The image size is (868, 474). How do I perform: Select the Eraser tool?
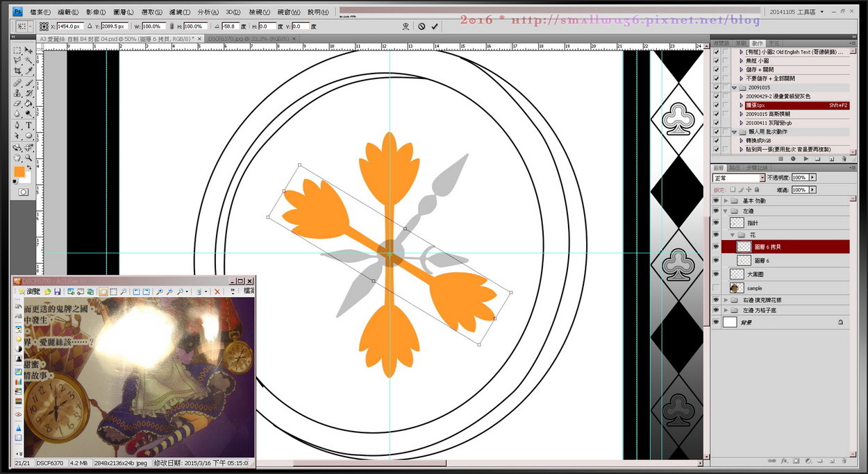click(x=17, y=103)
